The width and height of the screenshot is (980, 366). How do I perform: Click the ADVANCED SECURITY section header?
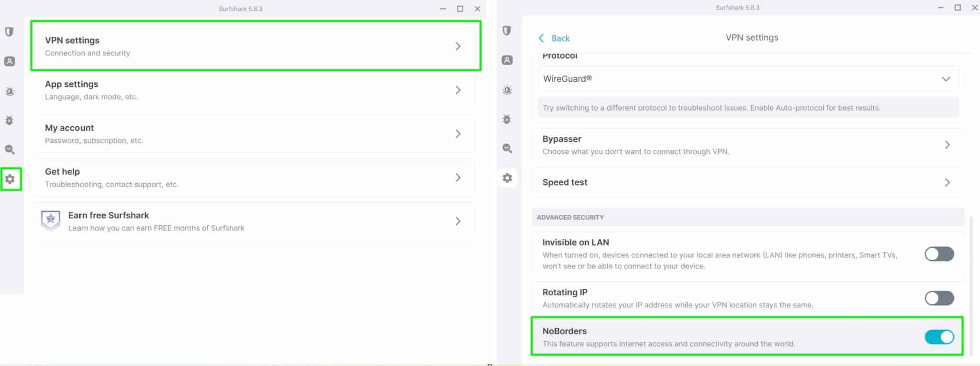pyautogui.click(x=748, y=217)
